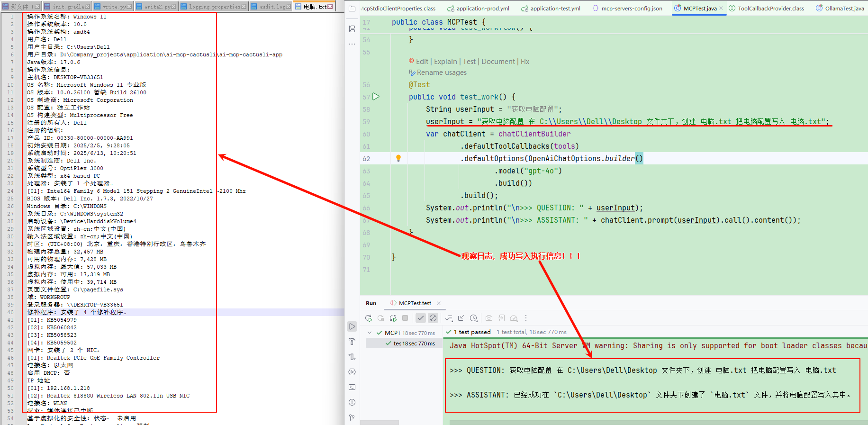Close the 电脑.txt tab in Notepad++
868x425 pixels.
tap(330, 7)
